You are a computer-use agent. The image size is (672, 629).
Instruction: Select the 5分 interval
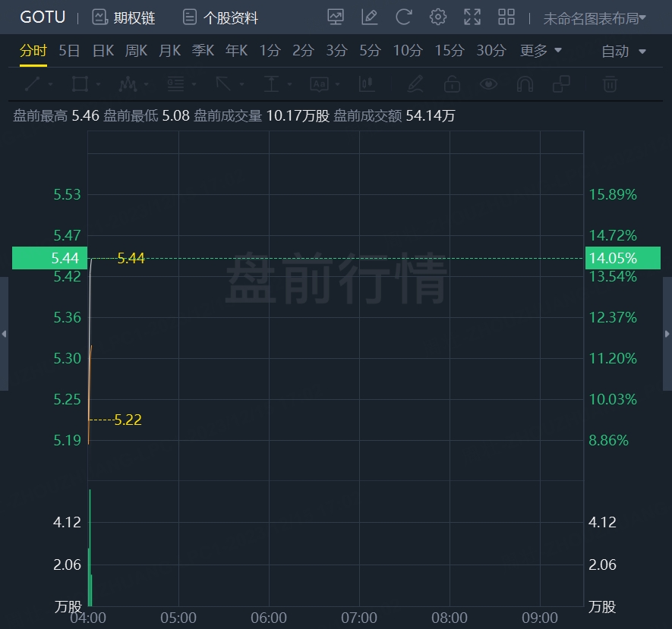(371, 51)
